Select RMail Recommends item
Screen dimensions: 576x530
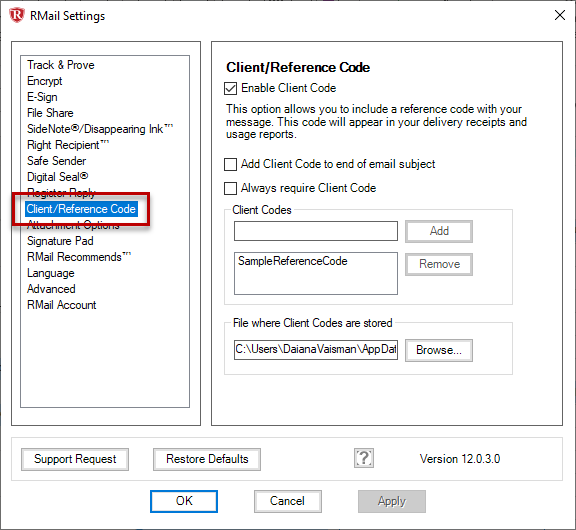79,257
